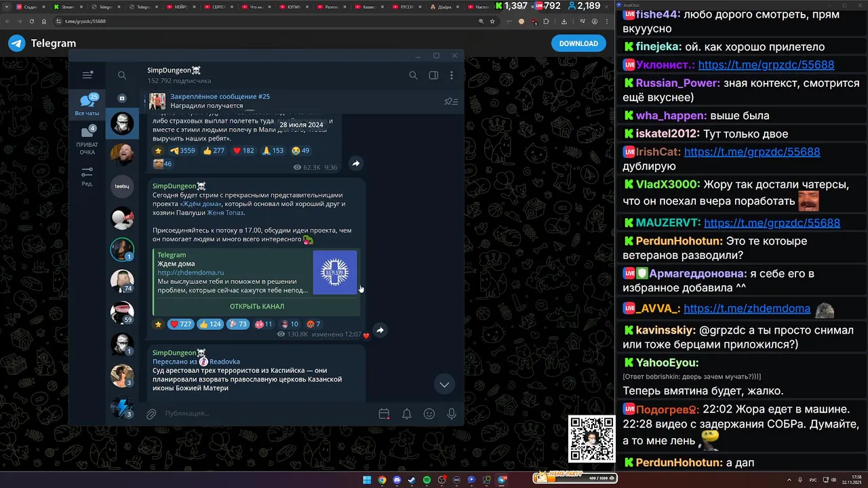Image resolution: width=868 pixels, height=488 pixels.
Task: Open Steam from the taskbar
Action: (412, 480)
